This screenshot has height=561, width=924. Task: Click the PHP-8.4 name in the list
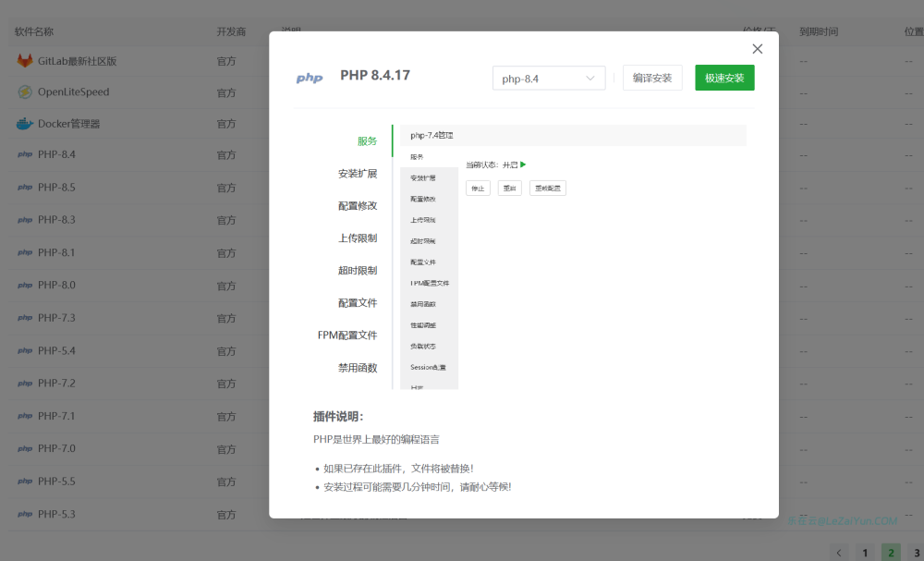[56, 154]
